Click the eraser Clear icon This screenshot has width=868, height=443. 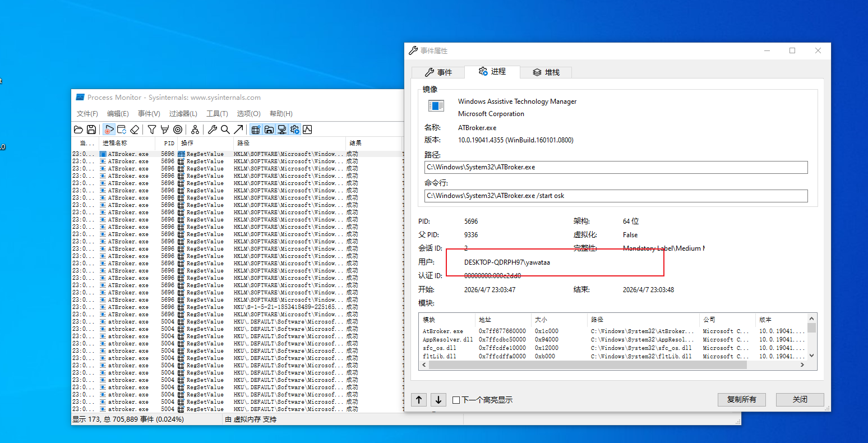135,130
